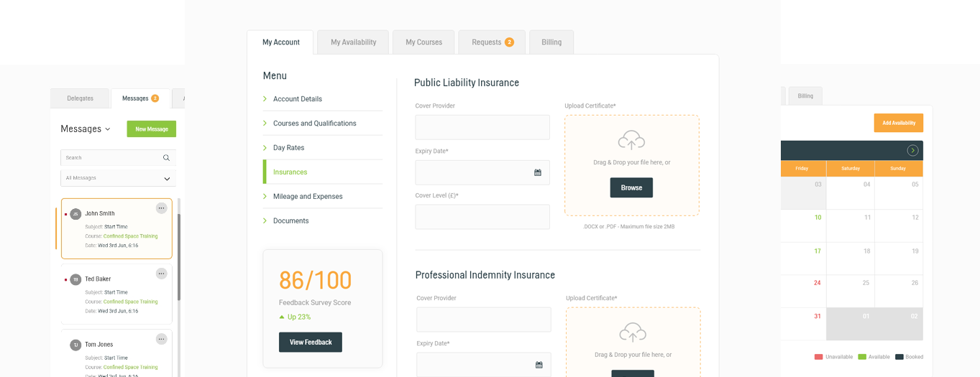Viewport: 980px width, 377px height.
Task: Open the My Courses tab
Action: 423,42
